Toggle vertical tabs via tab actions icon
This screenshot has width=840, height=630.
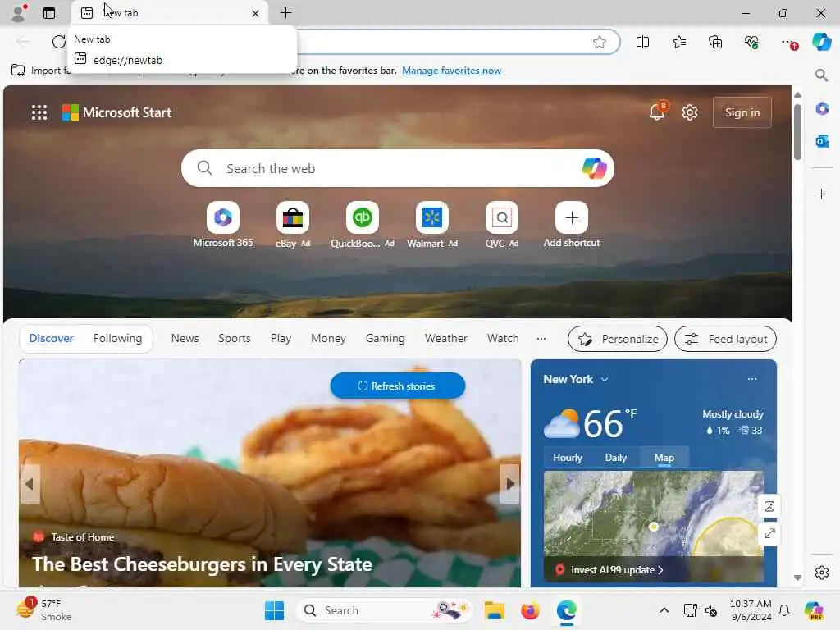tap(48, 13)
